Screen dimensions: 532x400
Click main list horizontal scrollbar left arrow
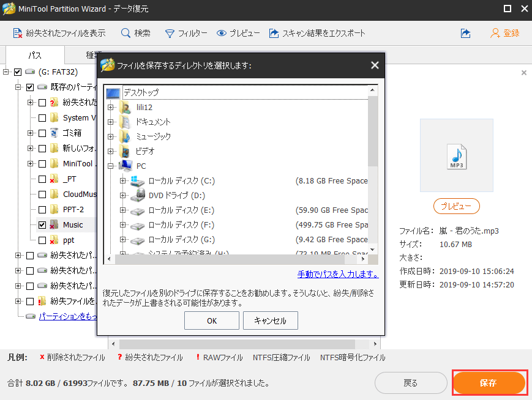pos(113,344)
